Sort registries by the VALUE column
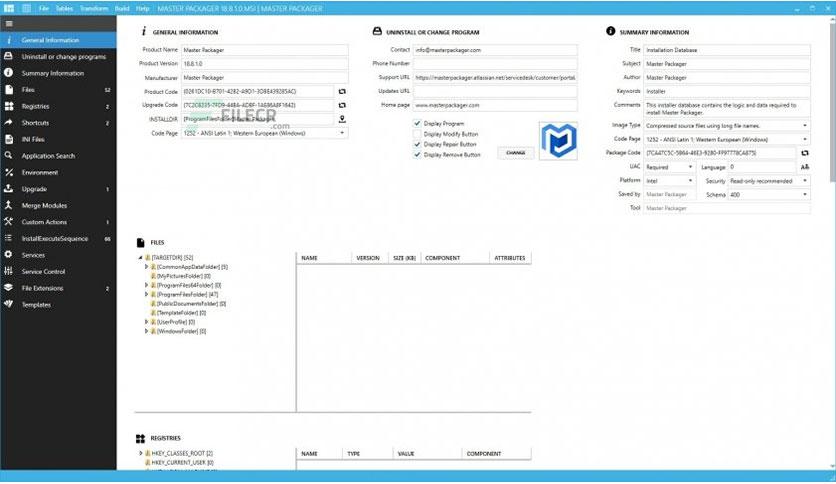Image resolution: width=836 pixels, height=484 pixels. point(427,454)
